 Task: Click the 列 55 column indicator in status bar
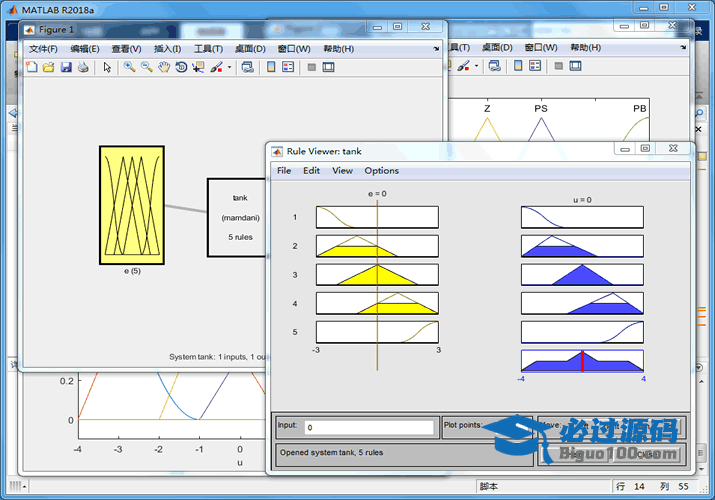[674, 486]
